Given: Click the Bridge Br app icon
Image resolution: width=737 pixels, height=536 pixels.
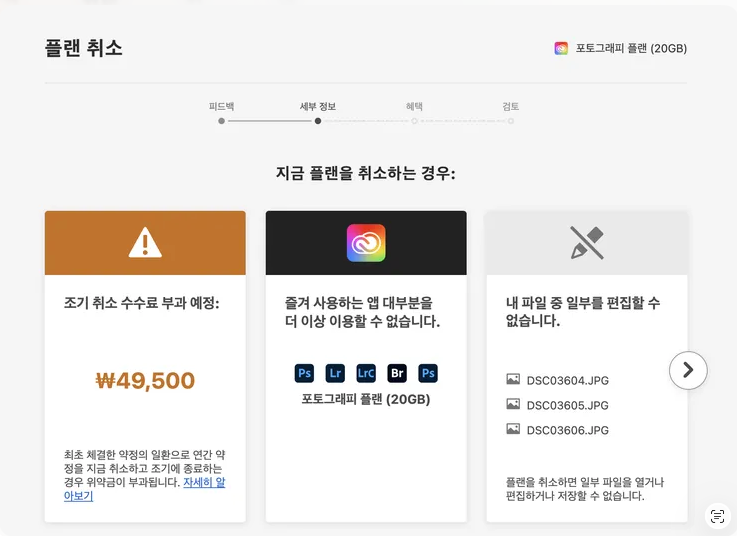Looking at the screenshot, I should pos(397,373).
